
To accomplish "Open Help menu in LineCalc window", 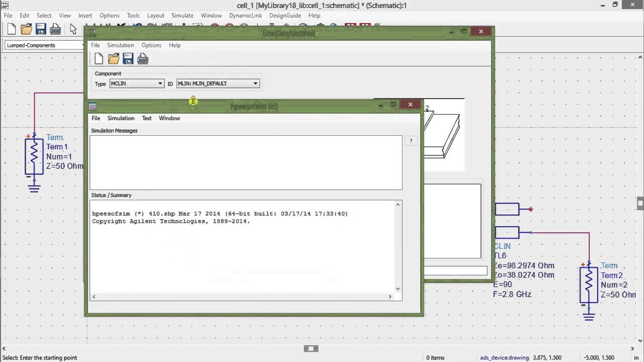I will [175, 45].
